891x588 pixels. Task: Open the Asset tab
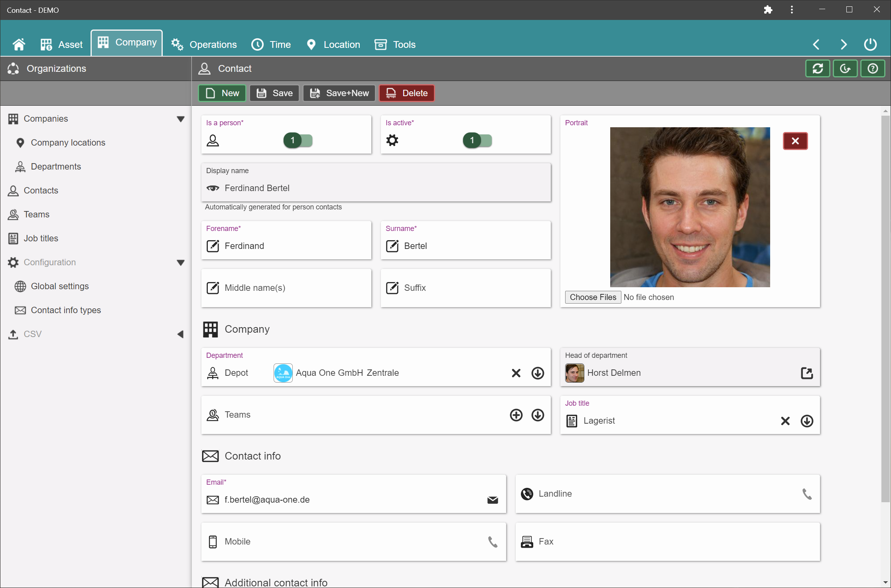click(x=62, y=44)
